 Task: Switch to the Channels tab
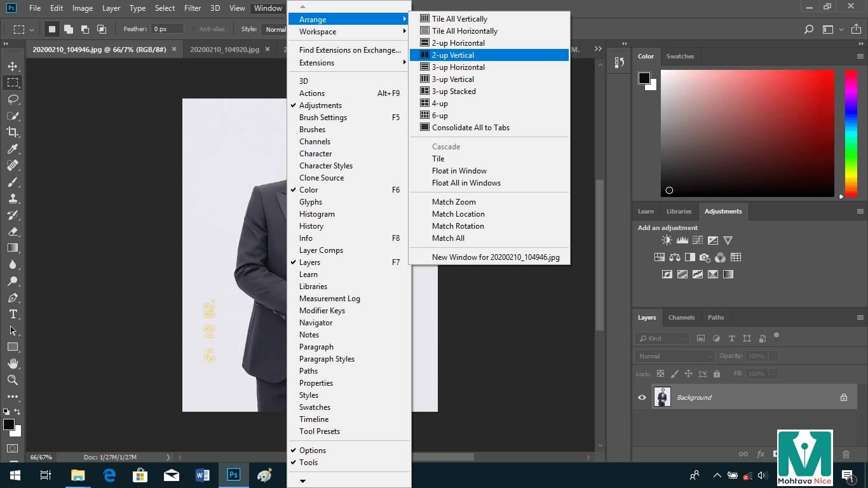coord(681,317)
